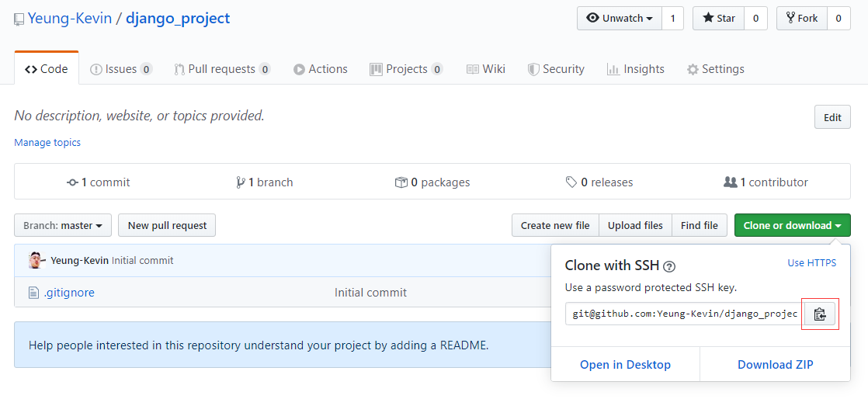Click the help icon beside Clone with SSH
Screen dimensions: 868x399
(669, 266)
